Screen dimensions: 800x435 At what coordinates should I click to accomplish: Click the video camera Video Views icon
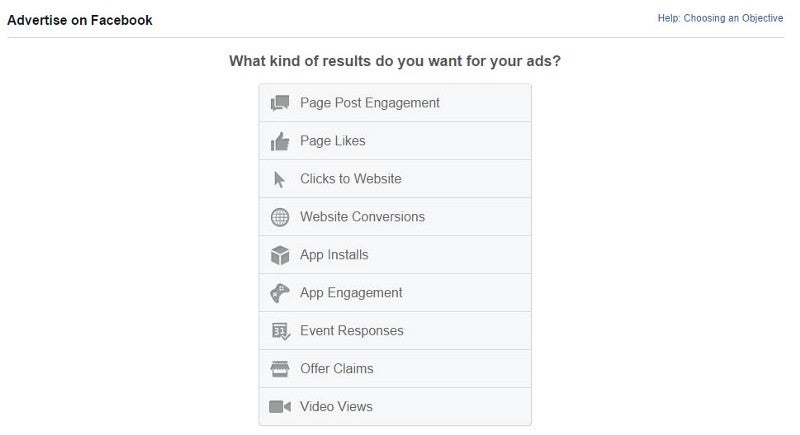[280, 407]
